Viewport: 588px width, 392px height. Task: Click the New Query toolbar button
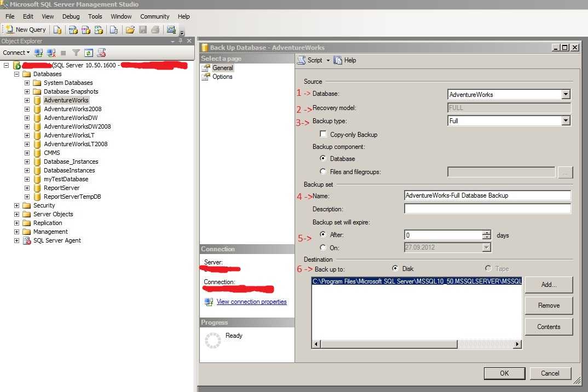coord(26,30)
